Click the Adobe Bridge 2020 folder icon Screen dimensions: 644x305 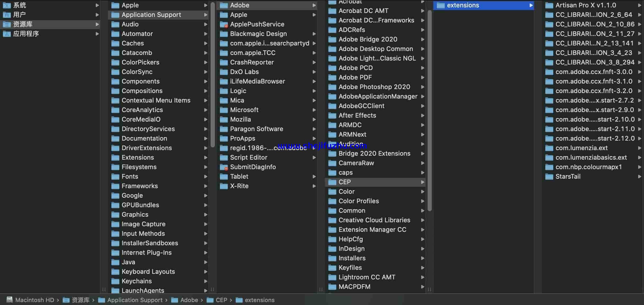pyautogui.click(x=332, y=39)
